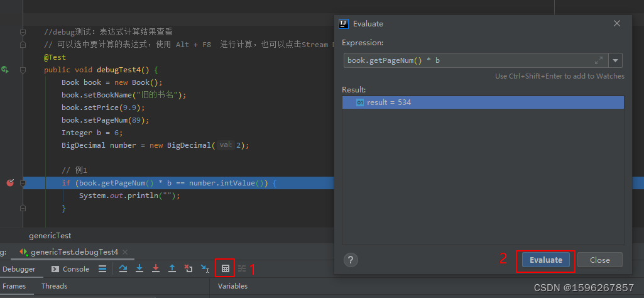Expand the Expression field with the arrows icon
Viewport: 644px width, 298px height.
point(599,60)
